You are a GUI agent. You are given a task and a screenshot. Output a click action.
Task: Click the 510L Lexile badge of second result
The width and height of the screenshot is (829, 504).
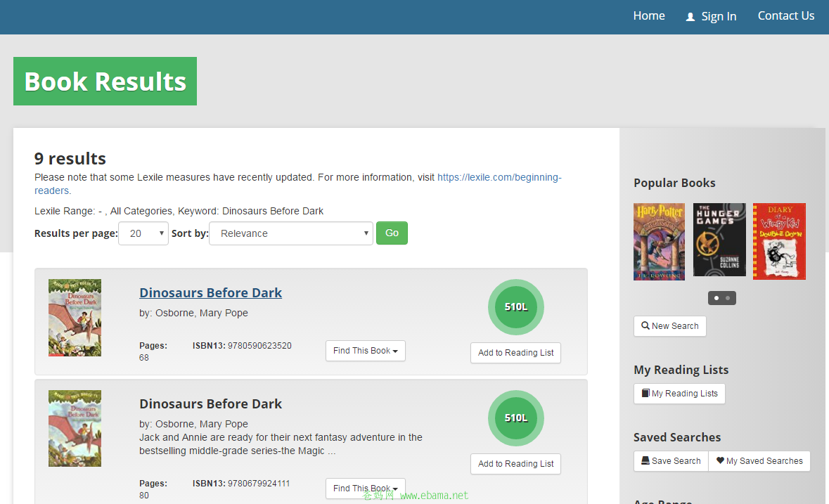[x=516, y=418]
